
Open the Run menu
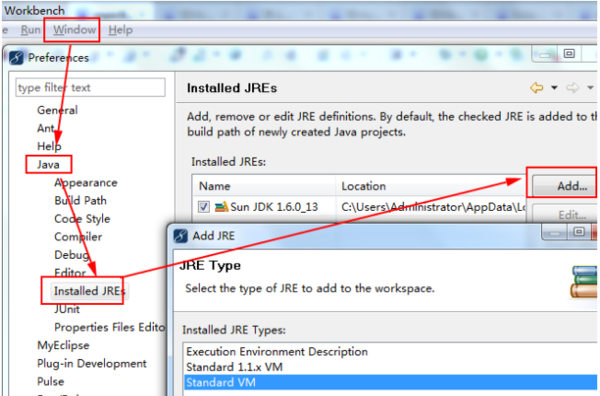pyautogui.click(x=30, y=30)
